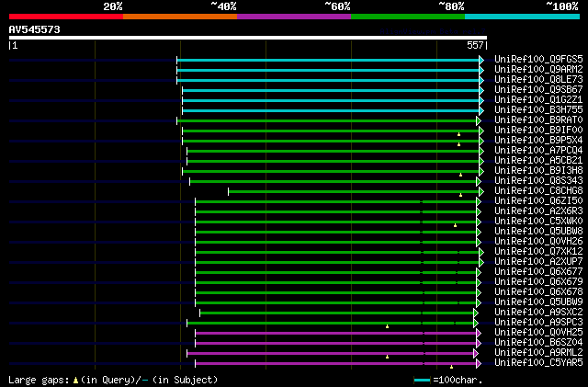Viewport: 588px width, 387px height.
Task: Open hit UniRef100_C5YAR5
Action: click(538, 363)
